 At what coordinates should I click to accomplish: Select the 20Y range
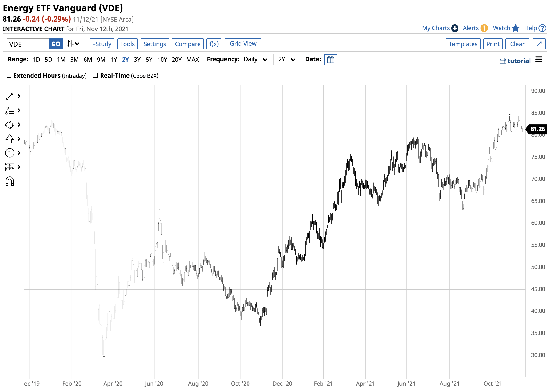coord(177,60)
